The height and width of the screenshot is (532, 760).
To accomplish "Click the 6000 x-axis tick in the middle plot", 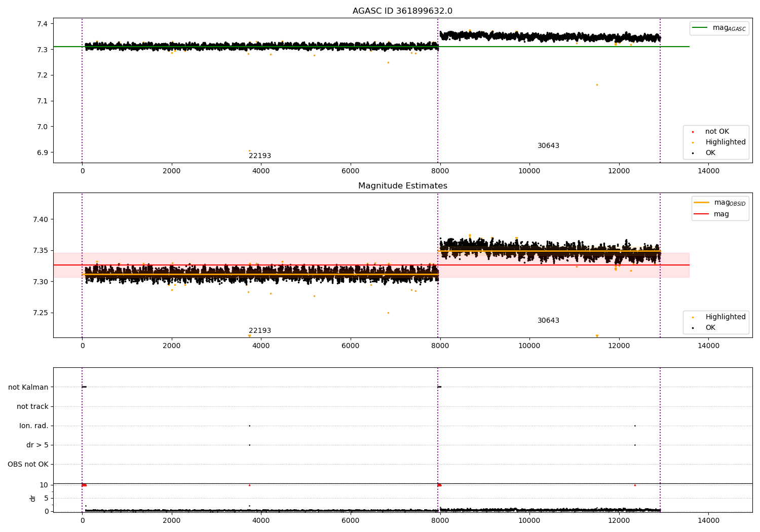I will pos(351,346).
